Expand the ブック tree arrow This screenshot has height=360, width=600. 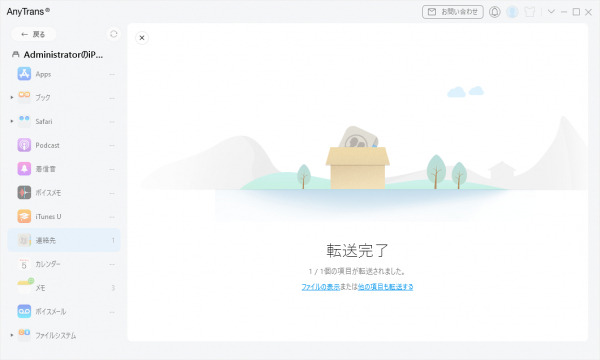(x=12, y=98)
